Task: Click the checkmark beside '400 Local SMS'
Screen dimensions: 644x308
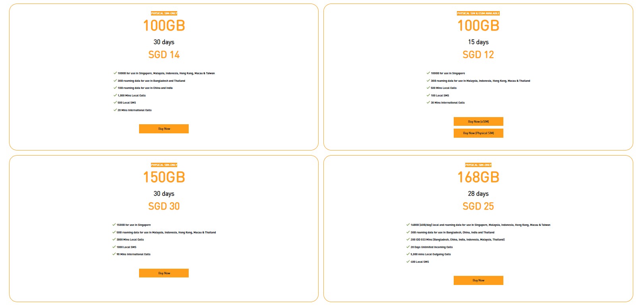Action: point(408,262)
